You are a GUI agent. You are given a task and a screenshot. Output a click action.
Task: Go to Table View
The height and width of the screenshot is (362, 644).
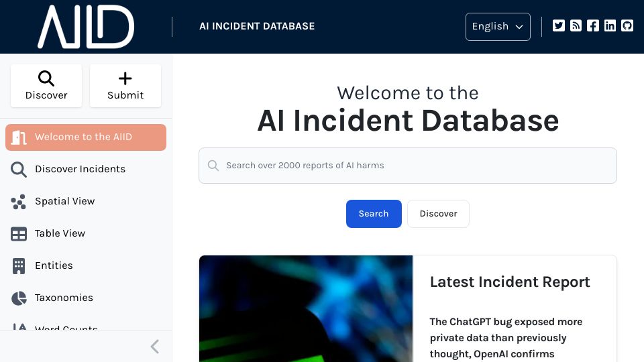(x=86, y=233)
